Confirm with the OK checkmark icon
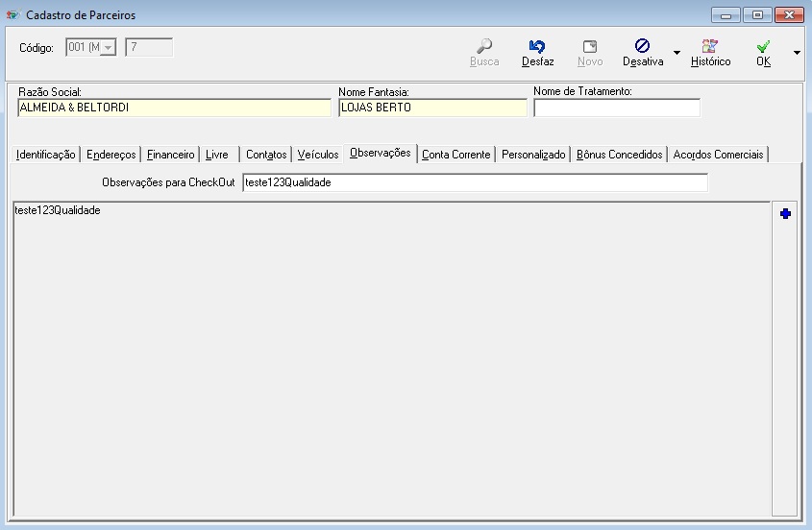Image resolution: width=812 pixels, height=530 pixels. pyautogui.click(x=763, y=47)
